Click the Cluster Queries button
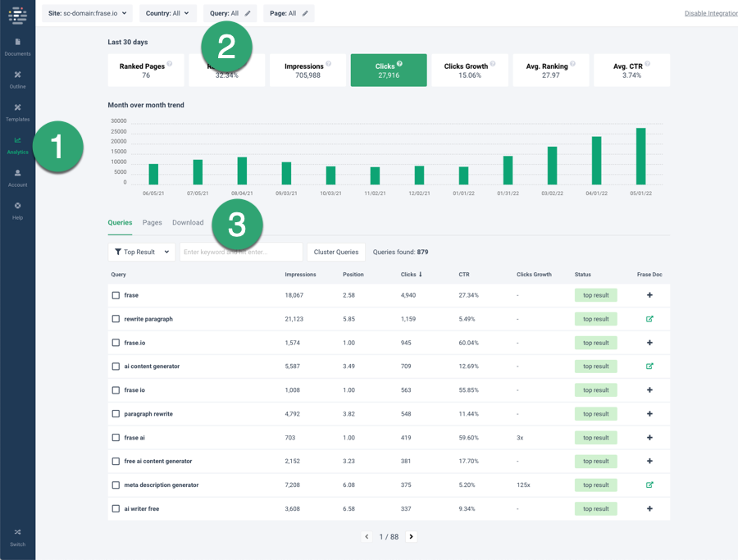Image resolution: width=738 pixels, height=560 pixels. 336,252
